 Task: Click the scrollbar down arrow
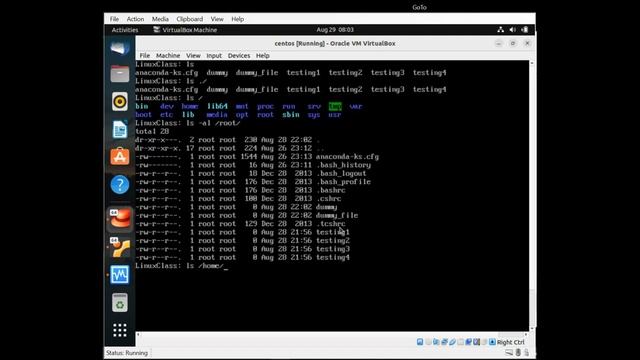tap(531, 329)
